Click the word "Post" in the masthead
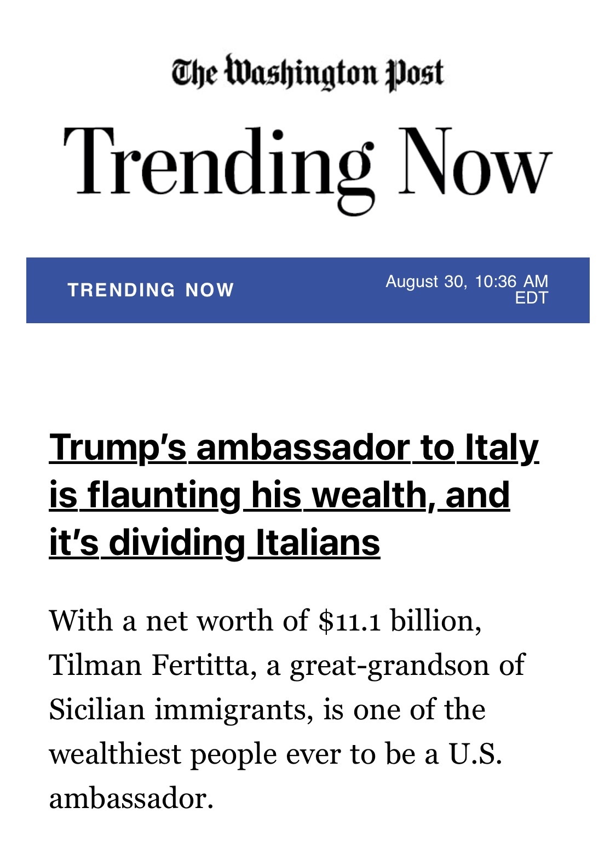 click(x=414, y=73)
